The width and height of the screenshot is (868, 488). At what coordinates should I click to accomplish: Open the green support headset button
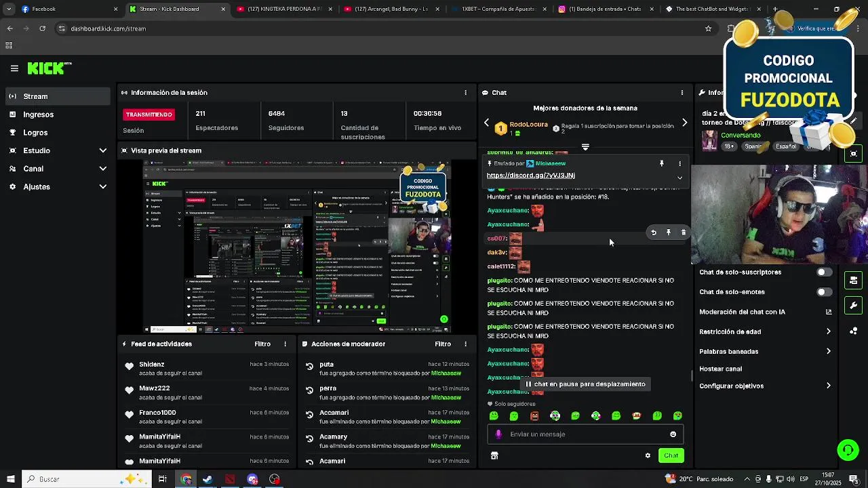tap(848, 450)
